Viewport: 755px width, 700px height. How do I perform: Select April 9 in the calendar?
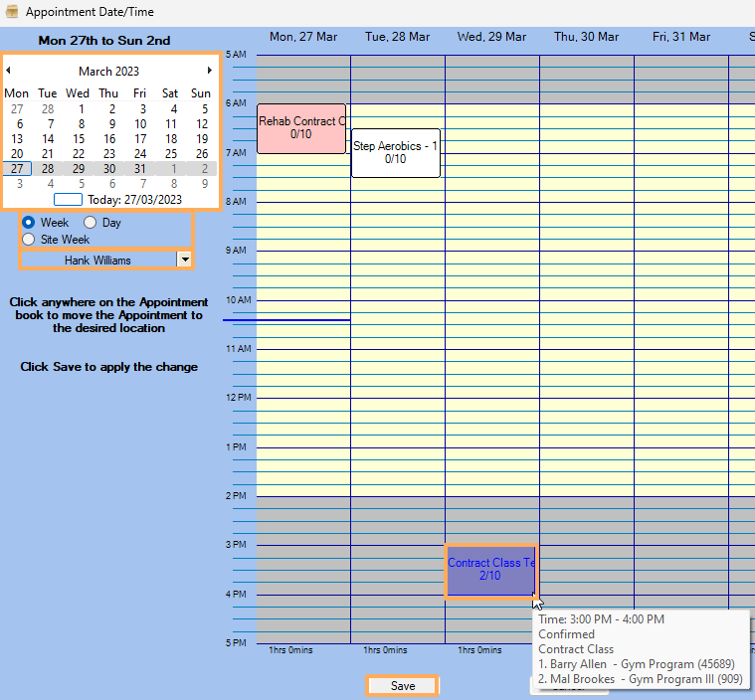pyautogui.click(x=205, y=184)
